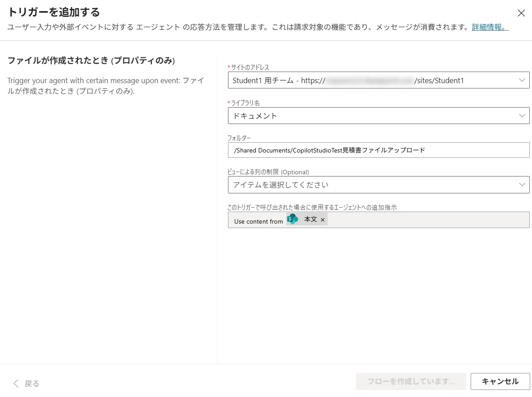Click the 'Trigger your agent with certain message' description

105,85
